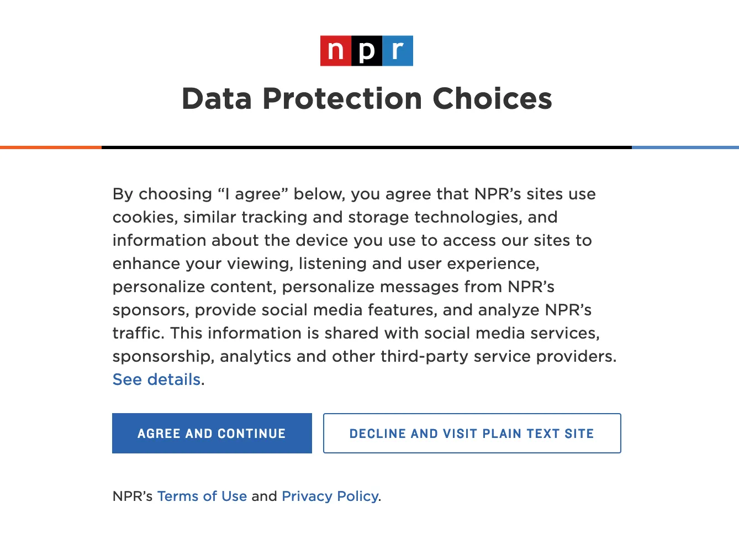
Task: Open the See details link
Action: tap(156, 379)
